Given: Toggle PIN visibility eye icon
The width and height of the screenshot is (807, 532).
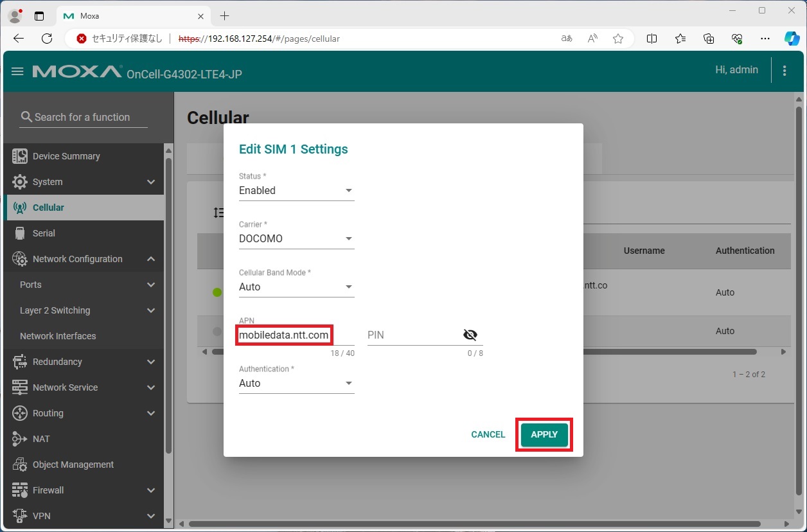Looking at the screenshot, I should click(470, 335).
